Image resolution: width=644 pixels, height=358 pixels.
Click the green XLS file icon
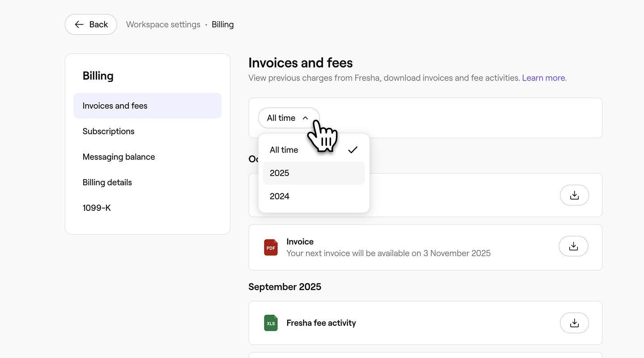(271, 323)
